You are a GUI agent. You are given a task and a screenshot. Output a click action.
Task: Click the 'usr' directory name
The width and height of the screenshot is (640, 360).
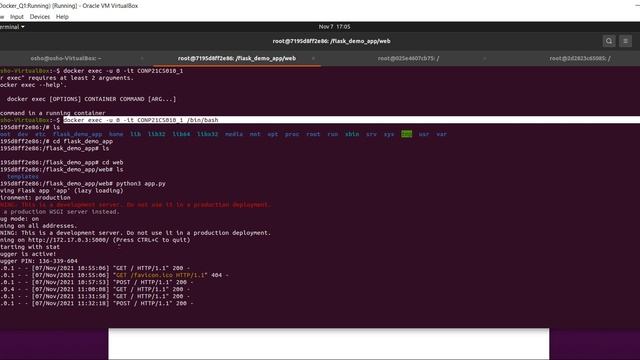[424, 134]
